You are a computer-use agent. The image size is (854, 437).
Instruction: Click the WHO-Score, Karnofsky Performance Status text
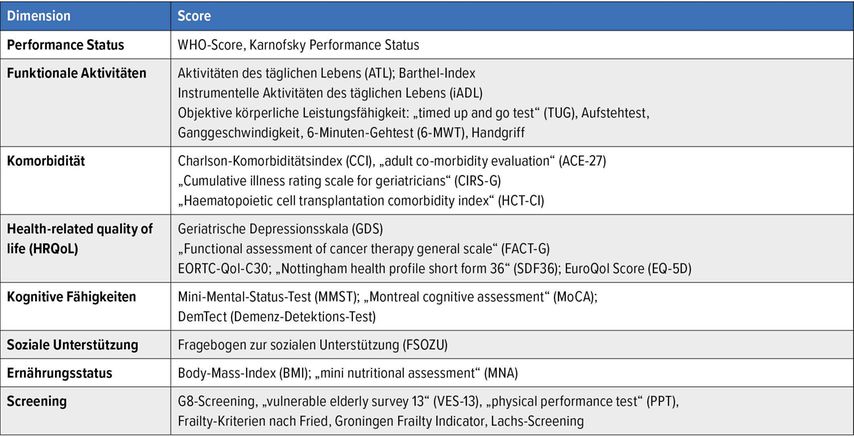point(298,45)
